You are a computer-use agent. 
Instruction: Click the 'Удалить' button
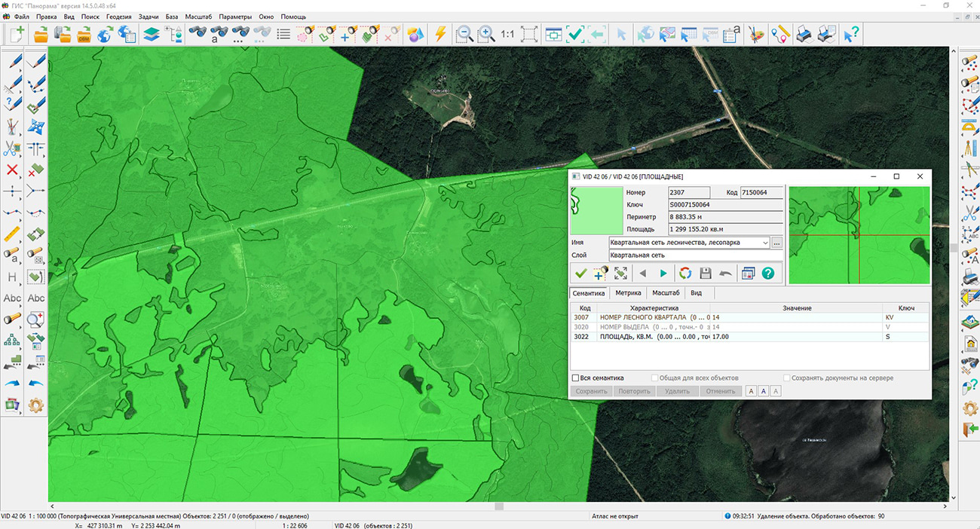coord(677,391)
